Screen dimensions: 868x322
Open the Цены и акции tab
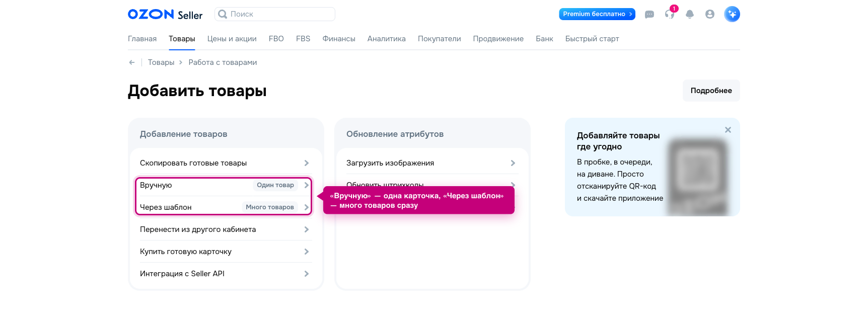tap(232, 39)
